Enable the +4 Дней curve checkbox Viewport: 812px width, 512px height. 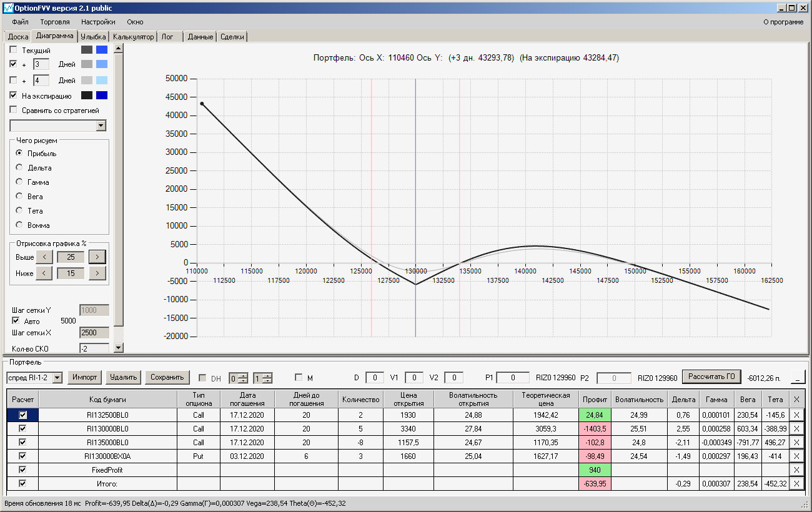(14, 81)
